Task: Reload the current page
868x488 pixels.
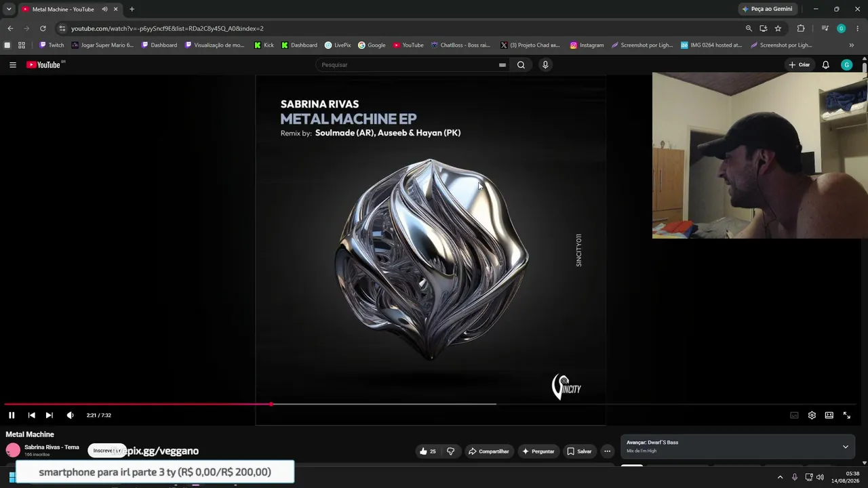Action: pos(43,28)
